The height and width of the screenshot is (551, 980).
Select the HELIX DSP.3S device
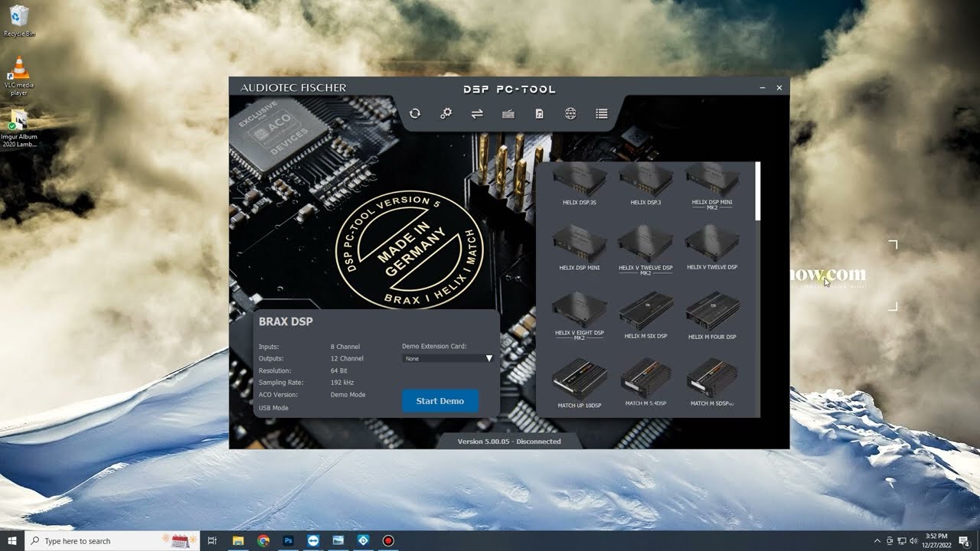pos(580,184)
